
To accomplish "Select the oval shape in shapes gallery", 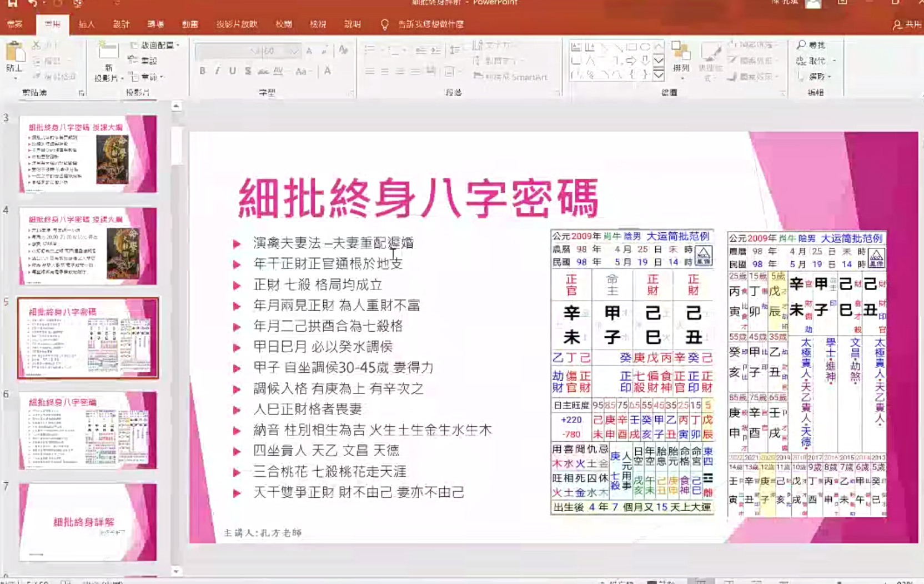I will (645, 47).
